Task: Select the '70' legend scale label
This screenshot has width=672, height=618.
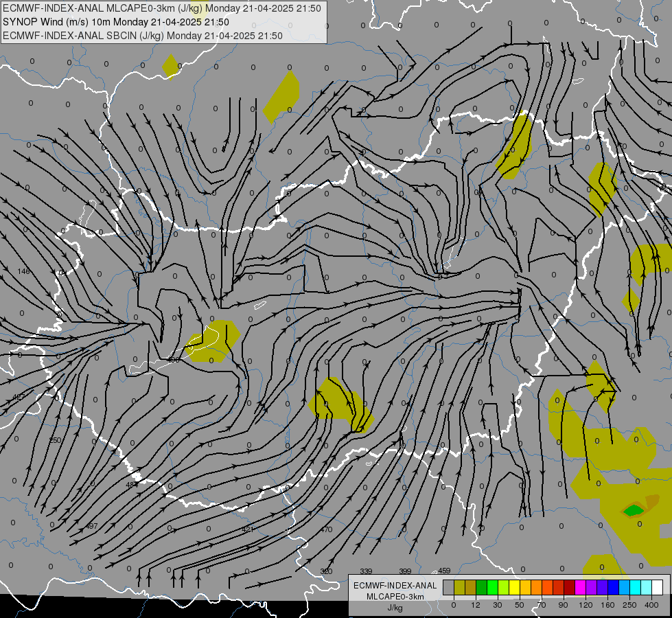Action: coord(542,605)
